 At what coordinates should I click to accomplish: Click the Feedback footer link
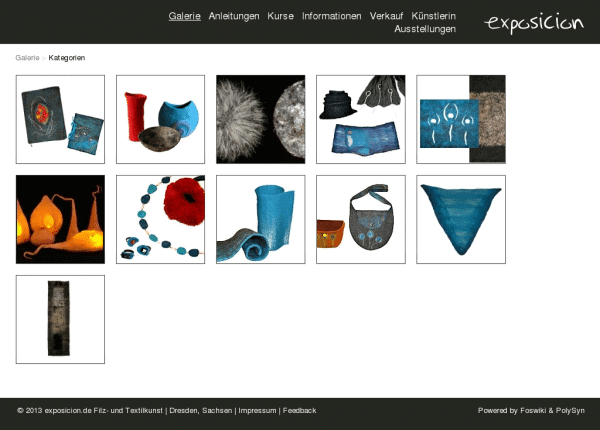pos(299,410)
